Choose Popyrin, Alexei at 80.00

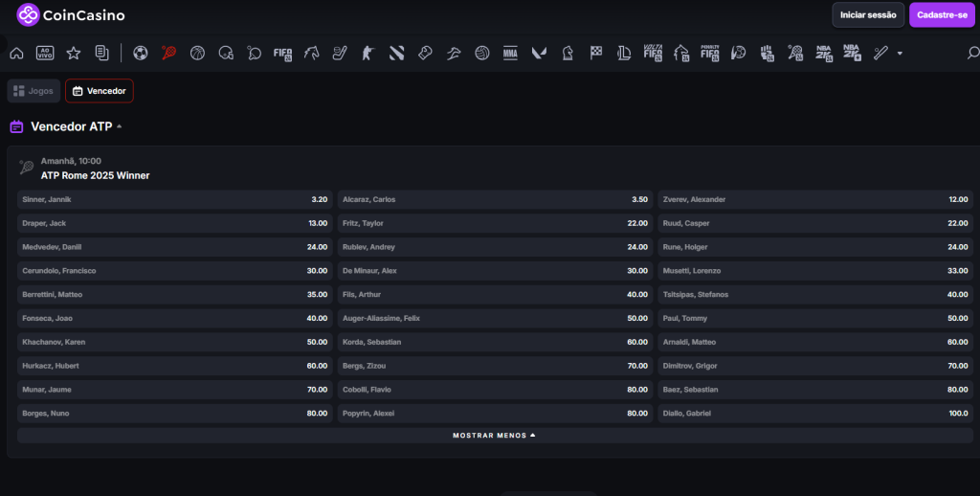point(495,414)
